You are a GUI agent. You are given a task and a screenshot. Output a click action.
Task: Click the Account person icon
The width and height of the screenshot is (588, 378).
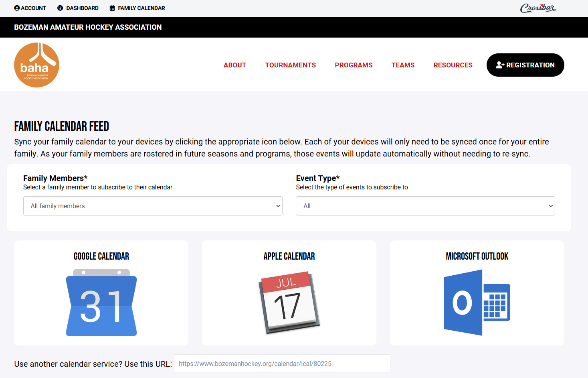point(17,8)
